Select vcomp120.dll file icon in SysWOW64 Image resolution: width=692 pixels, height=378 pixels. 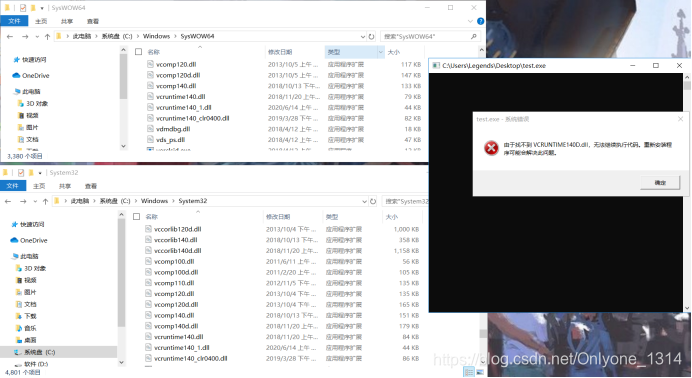(150, 64)
